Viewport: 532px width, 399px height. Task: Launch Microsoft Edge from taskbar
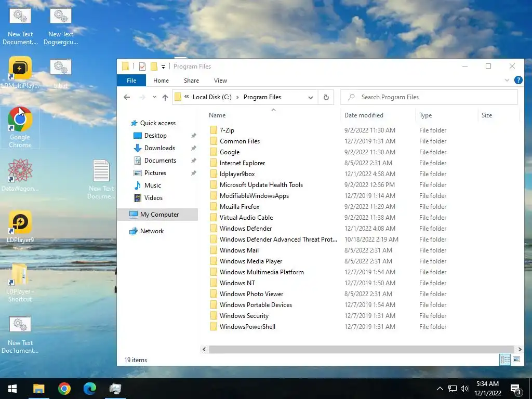(90, 389)
